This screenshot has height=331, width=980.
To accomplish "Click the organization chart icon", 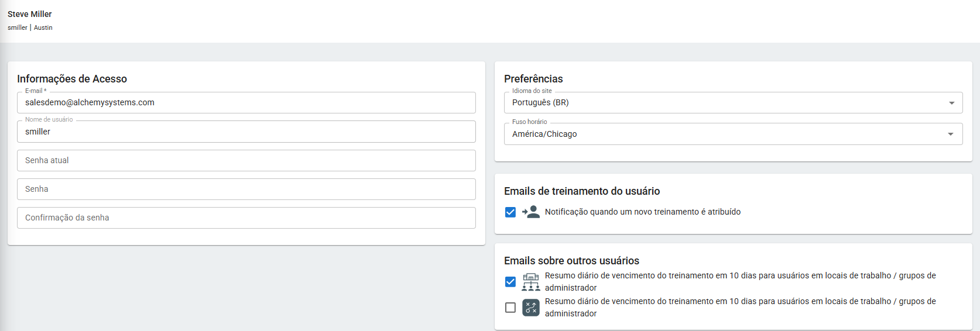I will 531,282.
